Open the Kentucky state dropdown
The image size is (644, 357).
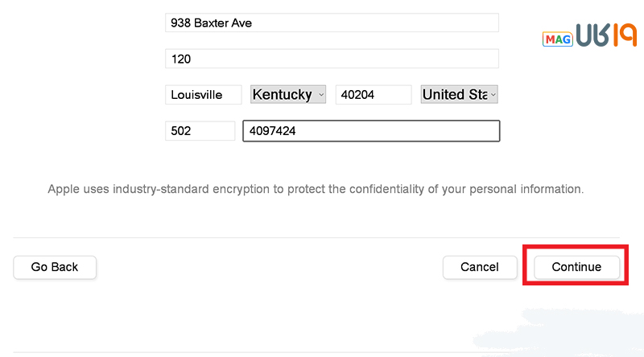click(x=288, y=94)
